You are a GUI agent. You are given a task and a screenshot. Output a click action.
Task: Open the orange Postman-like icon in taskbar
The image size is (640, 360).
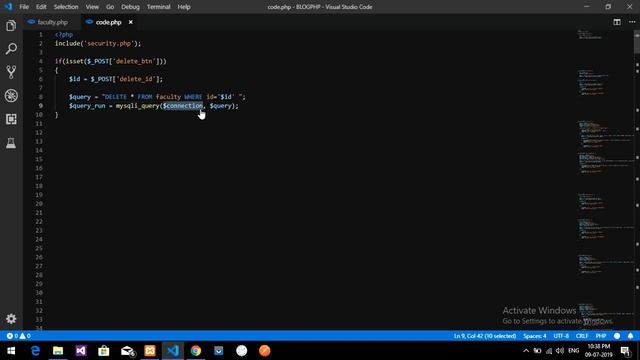(264, 351)
